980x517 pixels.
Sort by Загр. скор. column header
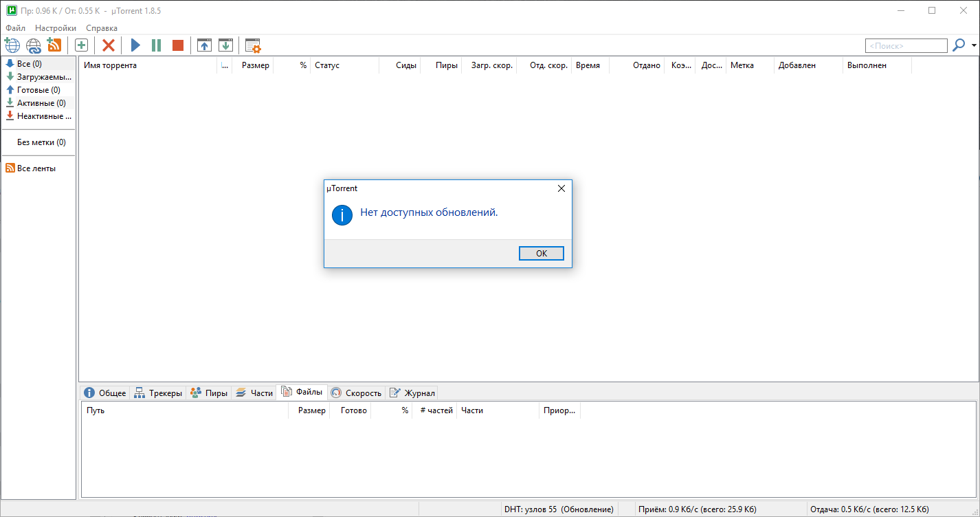pos(489,65)
